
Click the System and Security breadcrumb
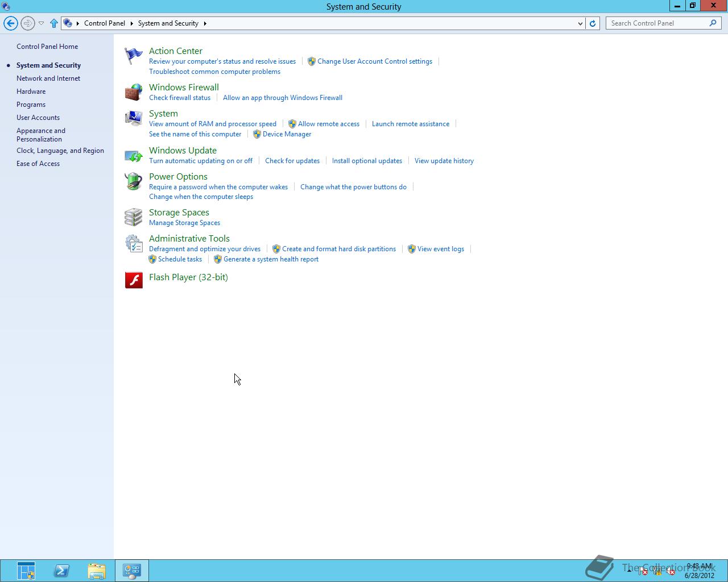tap(168, 23)
